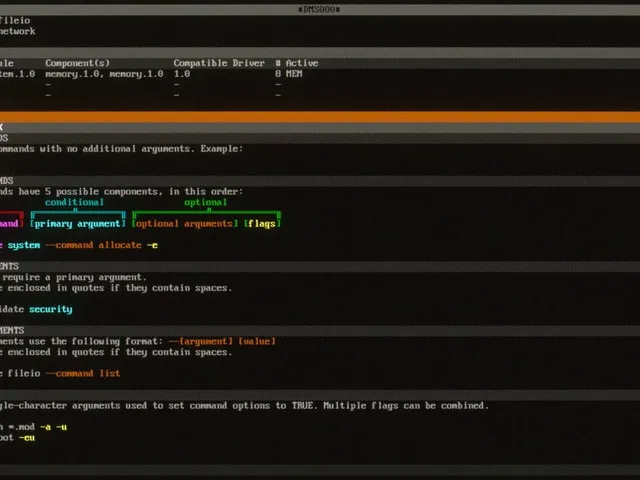Image resolution: width=640 pixels, height=480 pixels.
Task: Click the '# Active' column header
Action: [x=297, y=63]
